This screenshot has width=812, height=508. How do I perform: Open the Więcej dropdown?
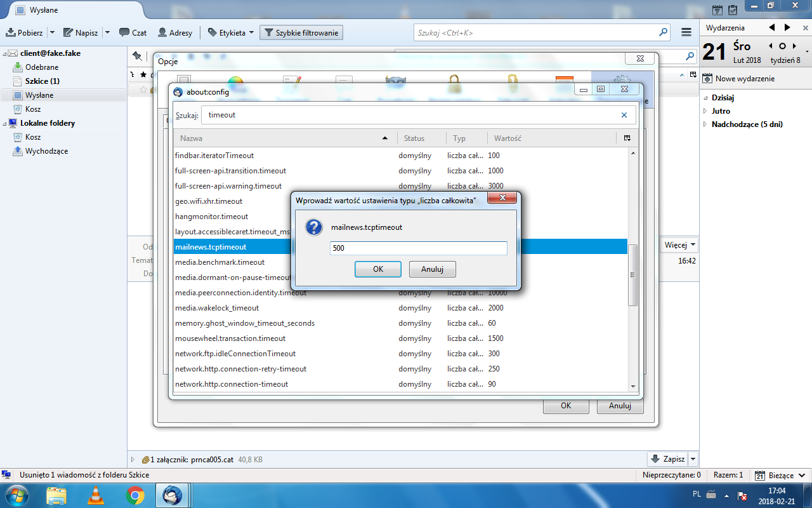point(680,245)
